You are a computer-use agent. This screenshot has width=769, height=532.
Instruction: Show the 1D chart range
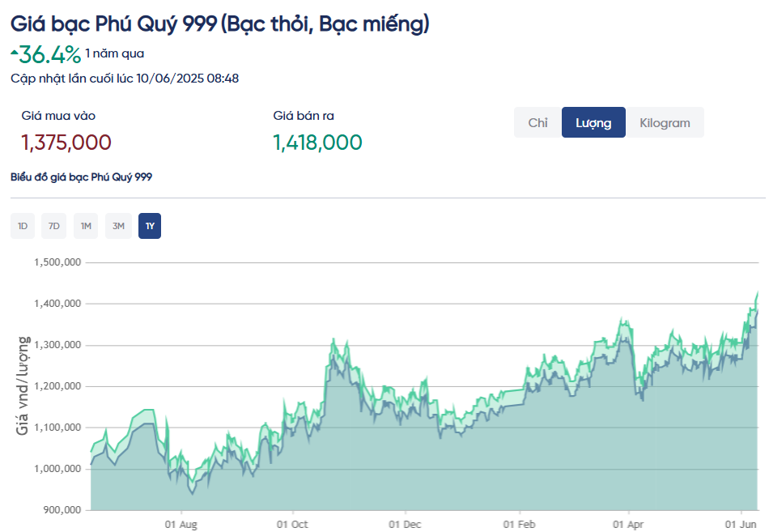click(x=23, y=226)
